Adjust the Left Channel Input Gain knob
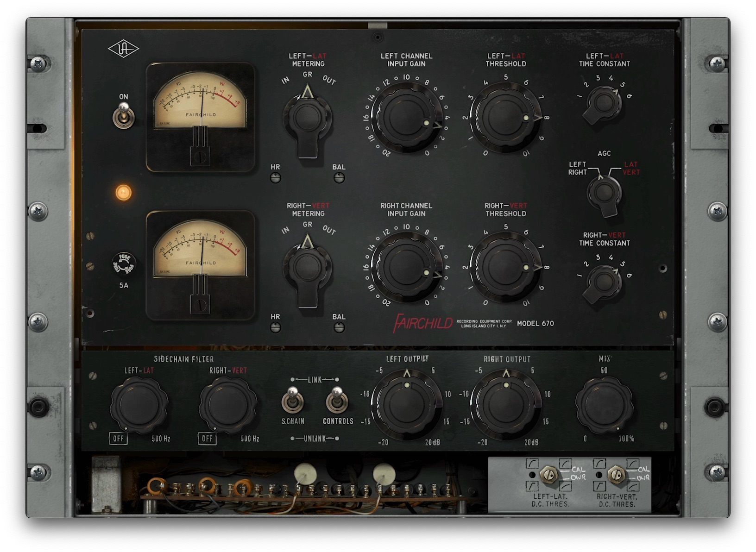756x552 pixels. click(x=407, y=118)
